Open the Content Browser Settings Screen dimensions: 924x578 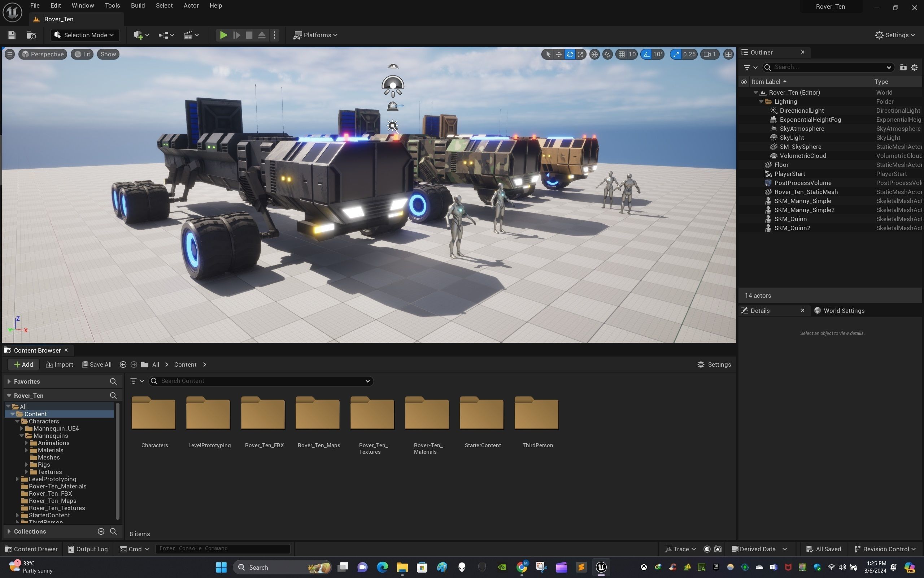pos(714,365)
